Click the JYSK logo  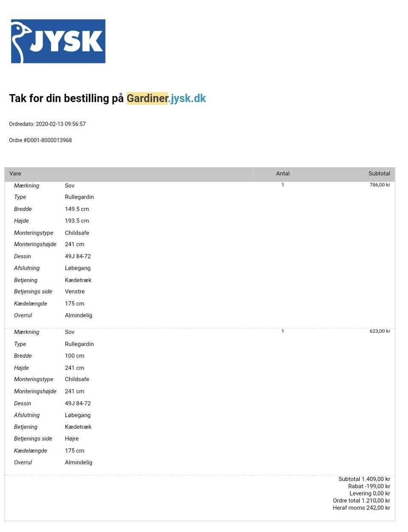(58, 41)
